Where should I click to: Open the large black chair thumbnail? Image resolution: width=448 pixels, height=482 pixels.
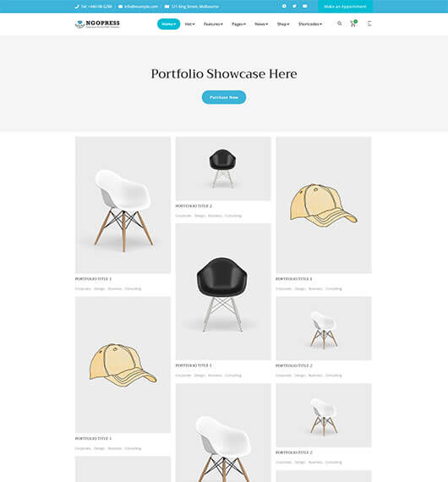pyautogui.click(x=223, y=292)
